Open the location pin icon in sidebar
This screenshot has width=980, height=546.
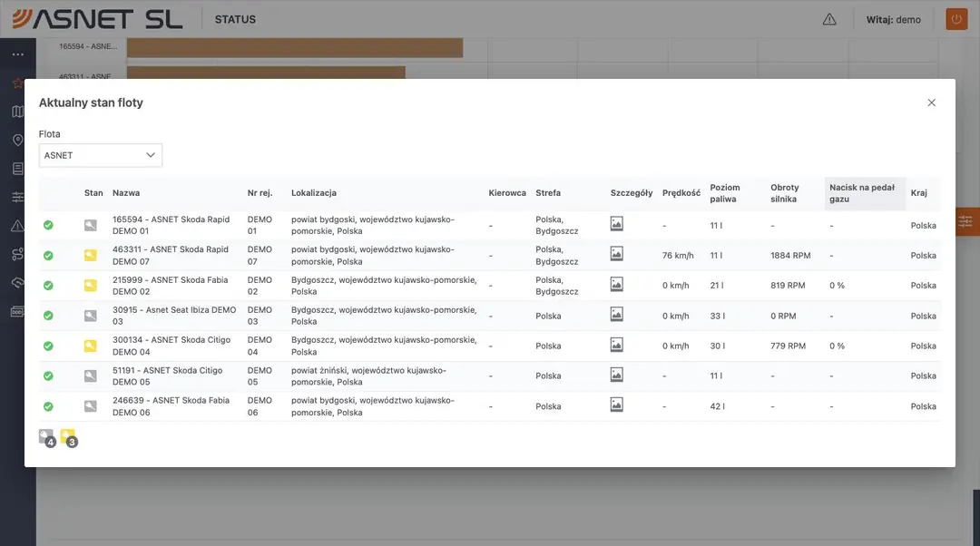coord(17,140)
